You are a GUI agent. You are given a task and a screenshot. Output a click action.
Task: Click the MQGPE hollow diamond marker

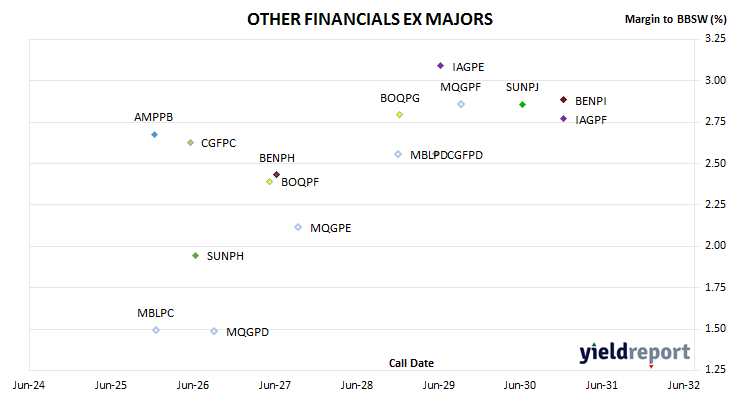click(x=298, y=227)
